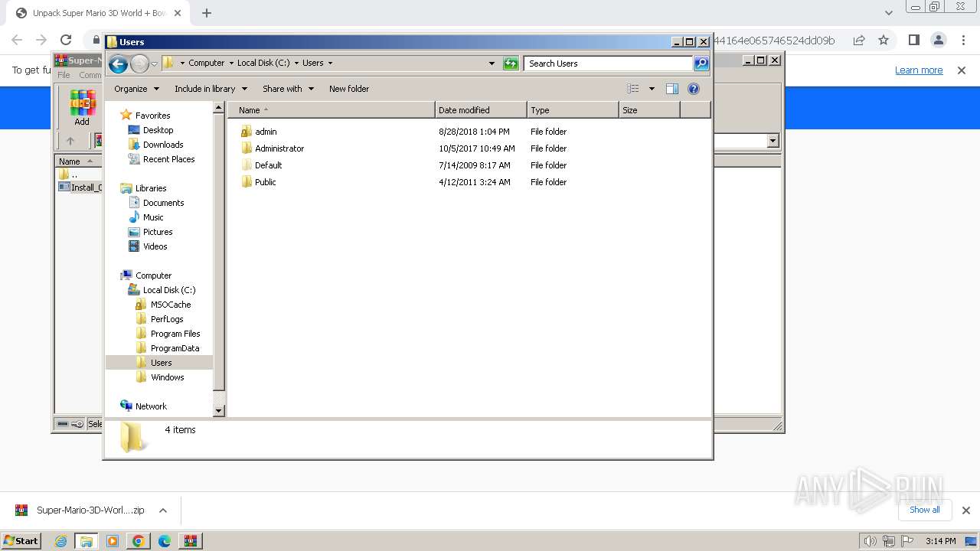Click the Explorer Back arrow button
Viewport: 980px width, 551px height.
[x=118, y=64]
